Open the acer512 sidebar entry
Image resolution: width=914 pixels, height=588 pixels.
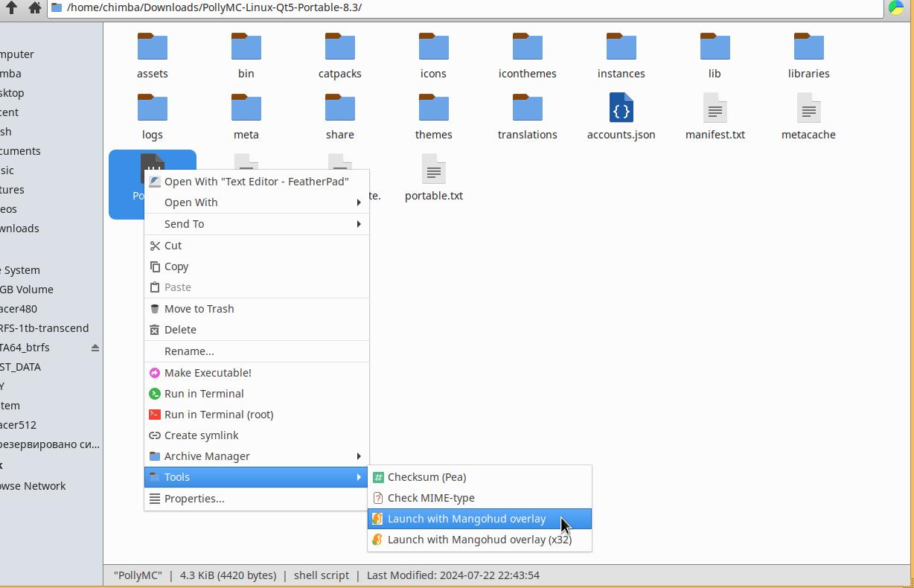pyautogui.click(x=19, y=425)
